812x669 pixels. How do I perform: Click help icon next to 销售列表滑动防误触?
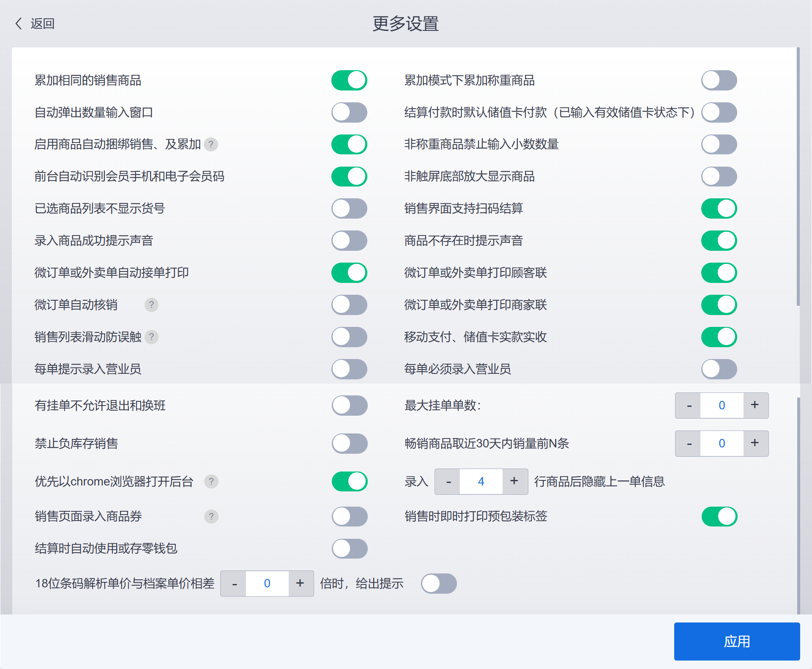pyautogui.click(x=151, y=337)
